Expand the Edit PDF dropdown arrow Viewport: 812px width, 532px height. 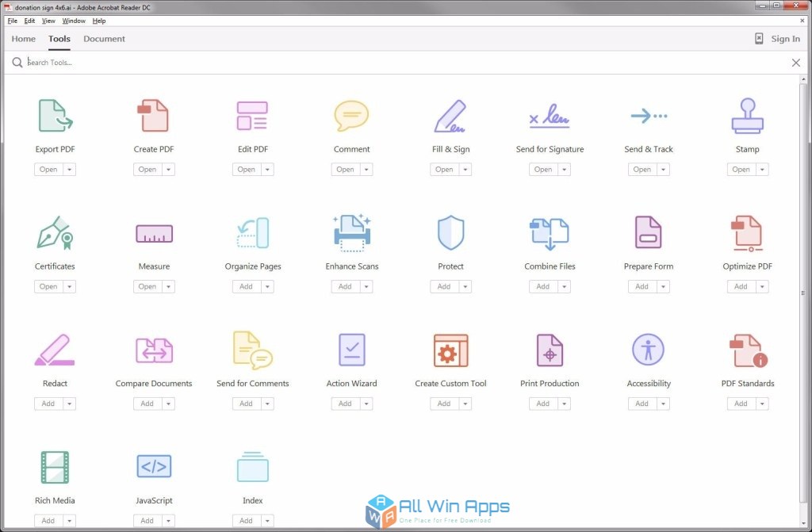point(267,170)
